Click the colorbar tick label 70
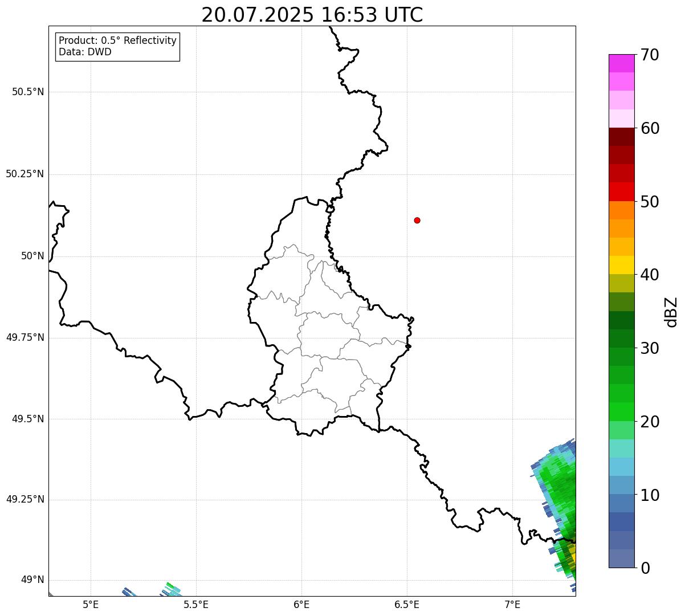Screen dimensions: 685x616 [650, 55]
